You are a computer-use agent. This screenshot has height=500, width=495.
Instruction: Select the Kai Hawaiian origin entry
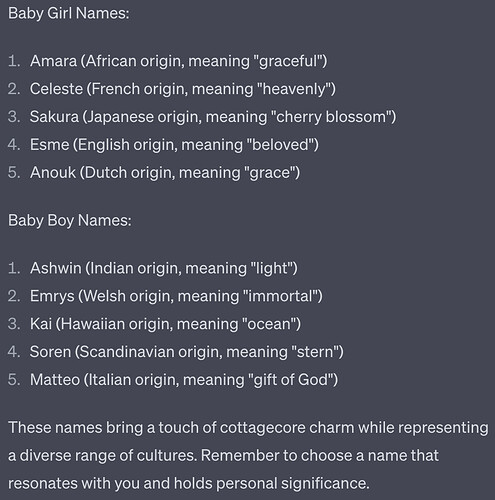(x=165, y=324)
